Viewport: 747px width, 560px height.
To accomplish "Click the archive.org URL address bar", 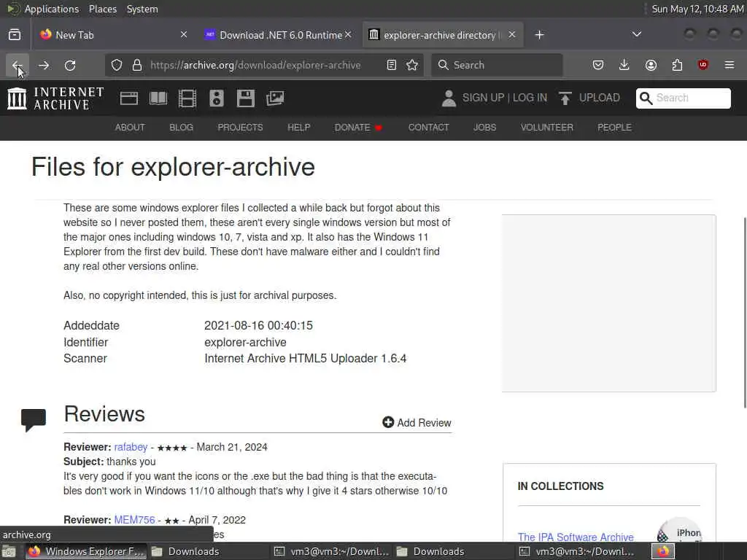I will pos(255,65).
